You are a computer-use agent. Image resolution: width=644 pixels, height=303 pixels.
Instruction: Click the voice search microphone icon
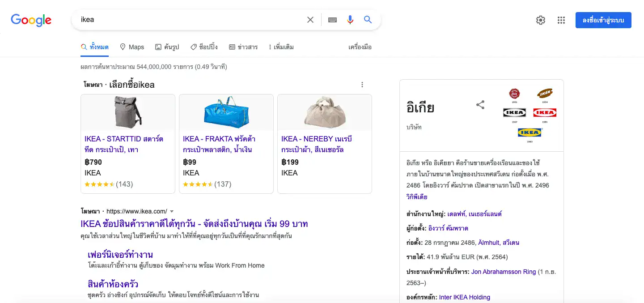(350, 20)
